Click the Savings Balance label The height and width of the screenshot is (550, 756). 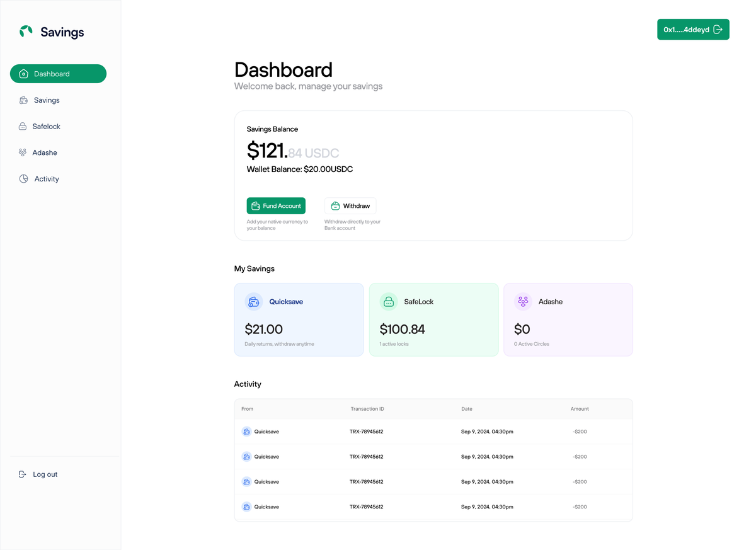coord(272,129)
